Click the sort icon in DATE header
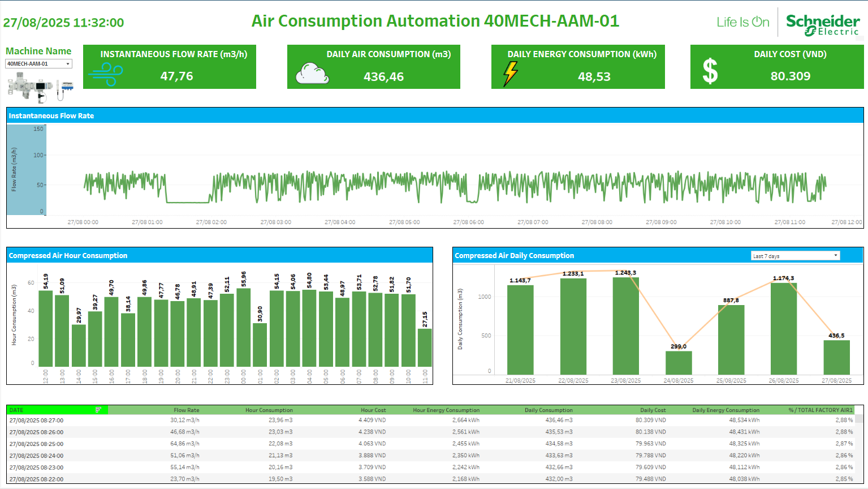This screenshot has width=868, height=489. [98, 410]
